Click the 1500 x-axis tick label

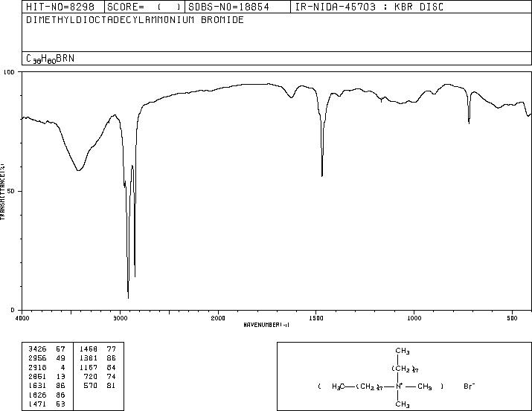click(x=316, y=318)
